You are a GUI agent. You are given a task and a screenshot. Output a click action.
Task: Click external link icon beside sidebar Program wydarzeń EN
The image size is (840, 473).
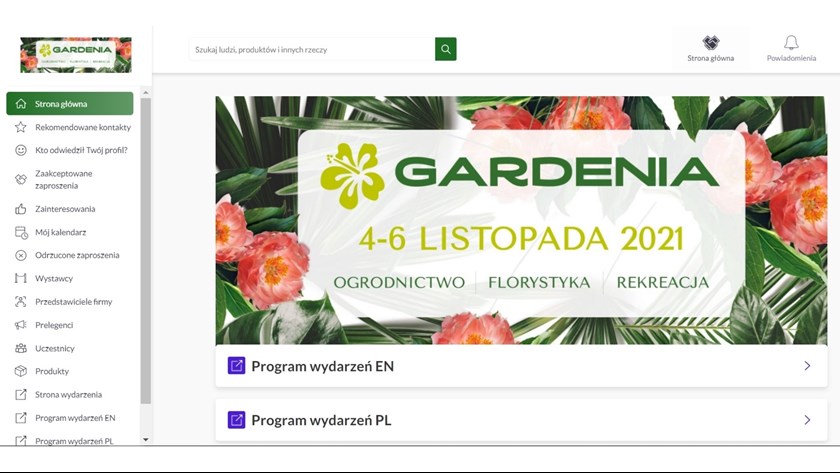click(21, 417)
